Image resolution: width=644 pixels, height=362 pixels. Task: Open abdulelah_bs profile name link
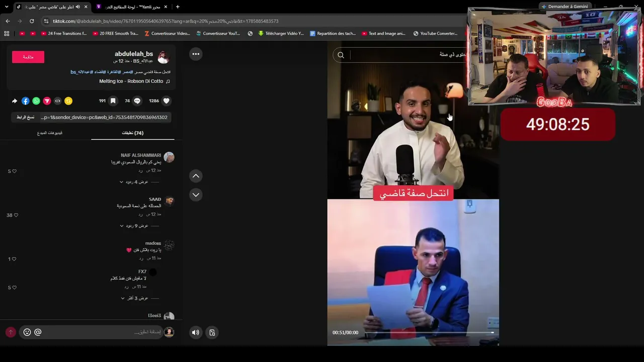point(134,54)
